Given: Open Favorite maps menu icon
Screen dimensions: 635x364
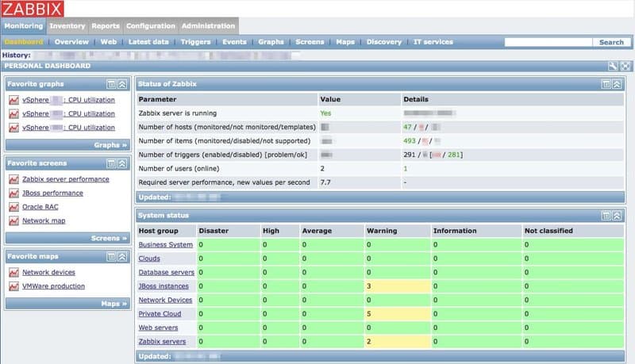Looking at the screenshot, I should (111, 256).
